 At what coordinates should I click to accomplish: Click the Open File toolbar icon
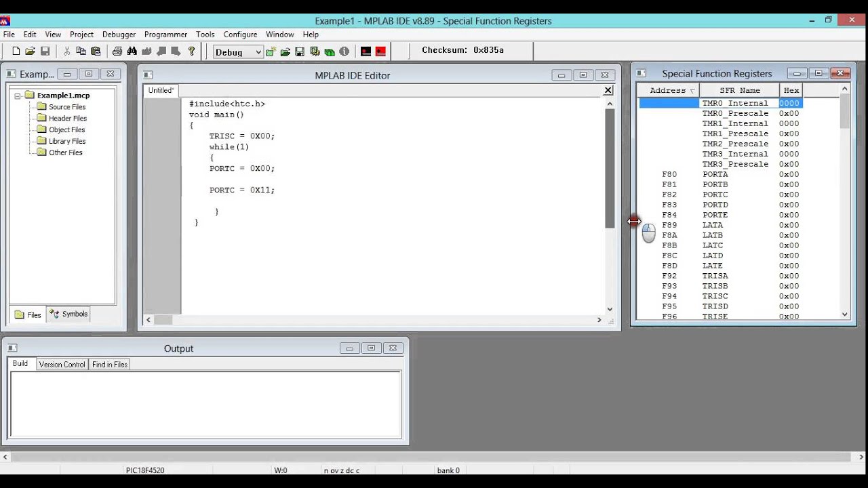31,52
